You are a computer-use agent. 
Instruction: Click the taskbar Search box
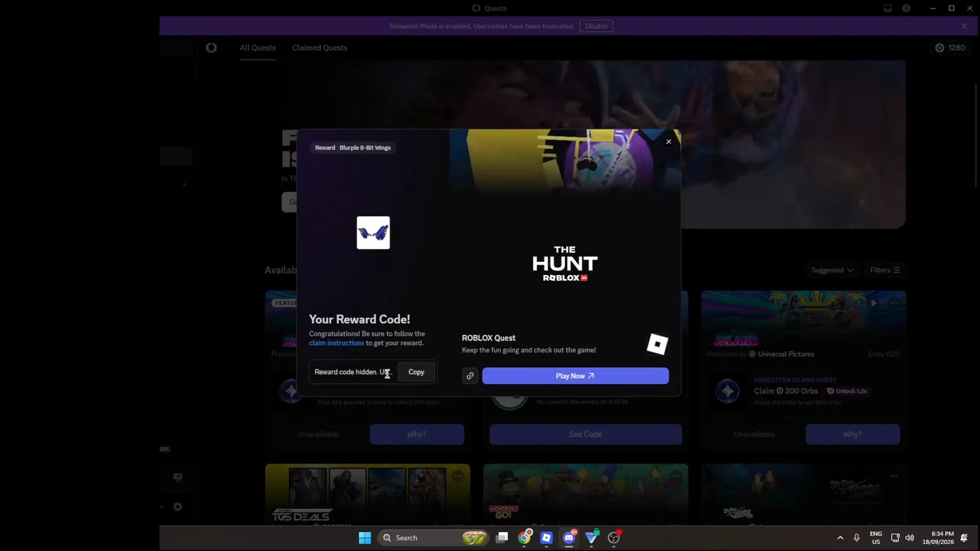click(433, 538)
